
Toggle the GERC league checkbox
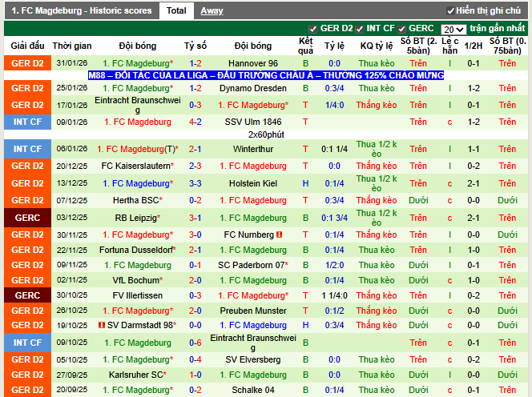402,29
